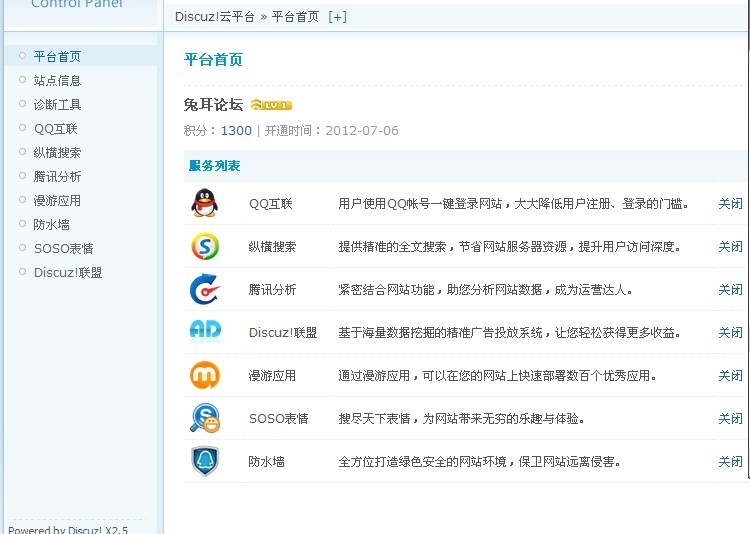Open Discuz!联盟 in the sidebar
Image resolution: width=750 pixels, height=534 pixels.
click(68, 272)
